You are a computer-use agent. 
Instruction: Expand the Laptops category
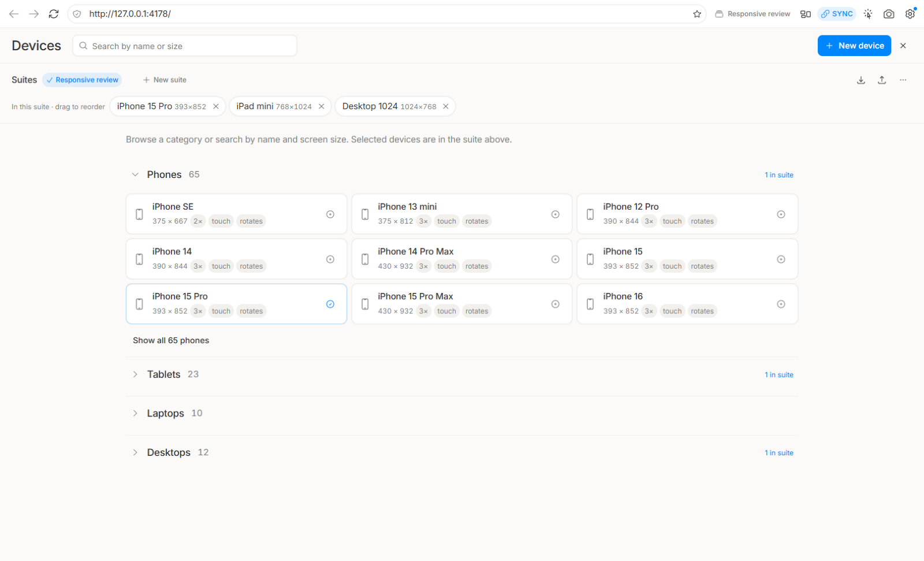tap(135, 413)
